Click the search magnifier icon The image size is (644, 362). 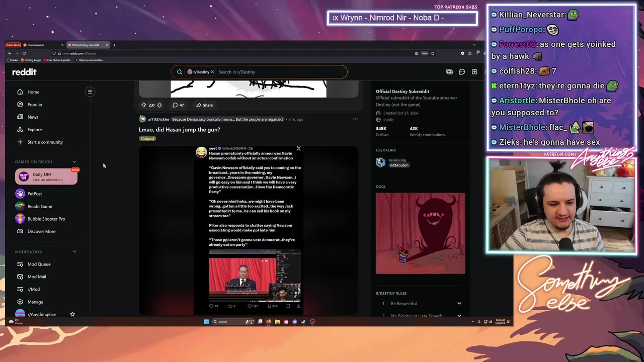(179, 72)
